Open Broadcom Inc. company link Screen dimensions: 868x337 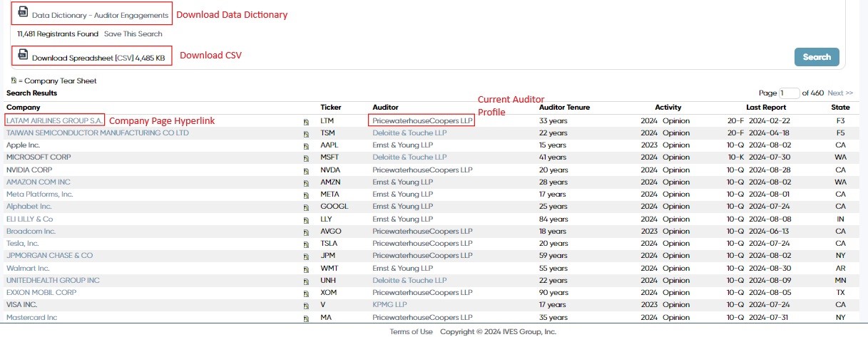click(31, 231)
